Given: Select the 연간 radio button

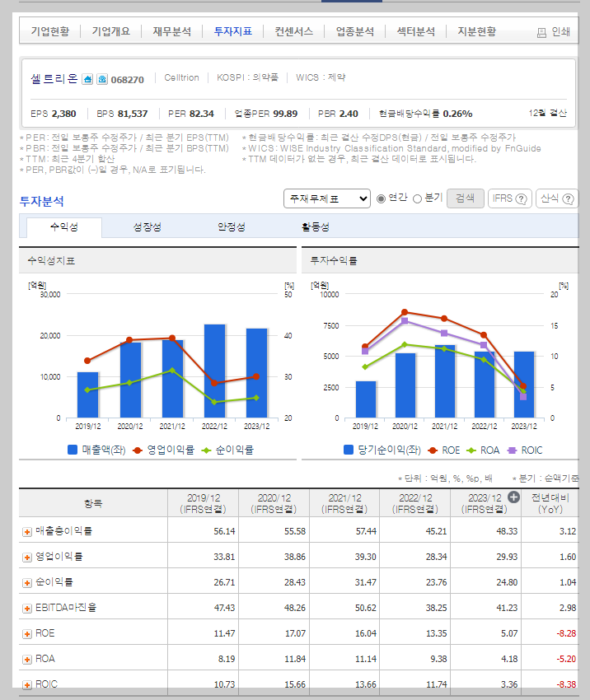Looking at the screenshot, I should (381, 198).
